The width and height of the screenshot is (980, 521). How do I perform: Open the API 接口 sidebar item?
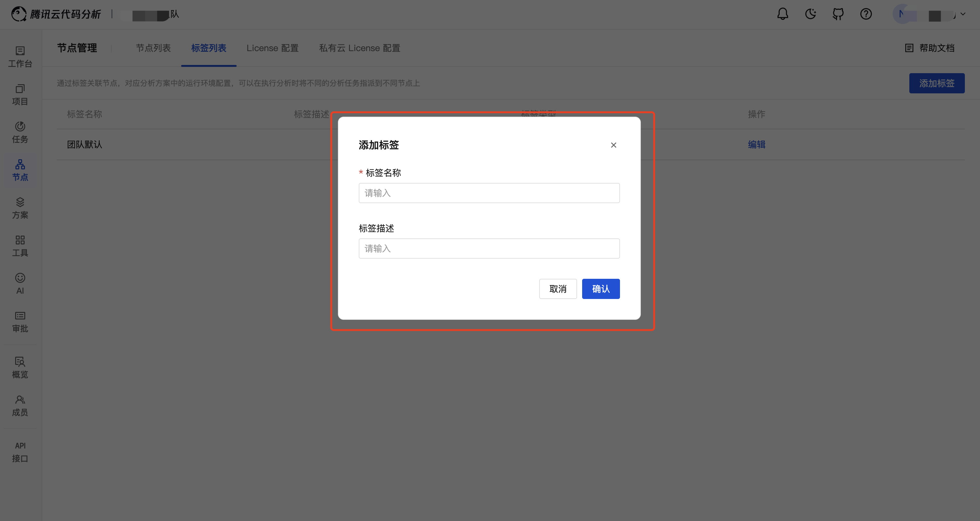(x=20, y=452)
